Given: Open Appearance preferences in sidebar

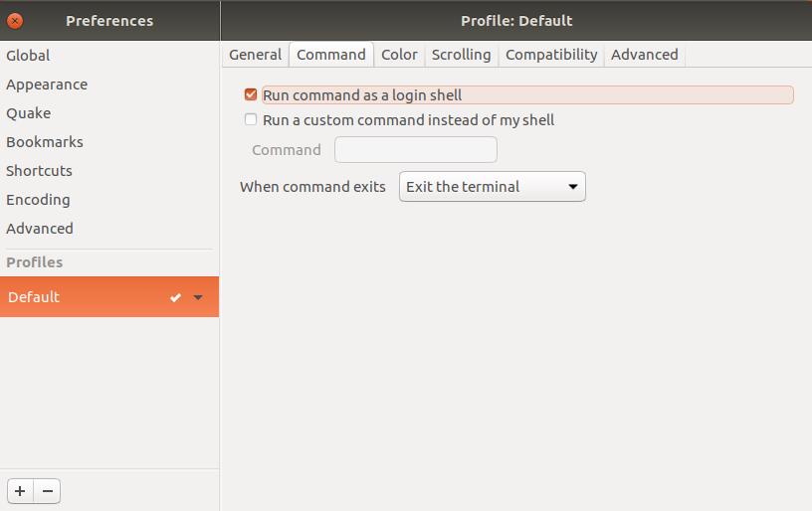Looking at the screenshot, I should coord(109,85).
